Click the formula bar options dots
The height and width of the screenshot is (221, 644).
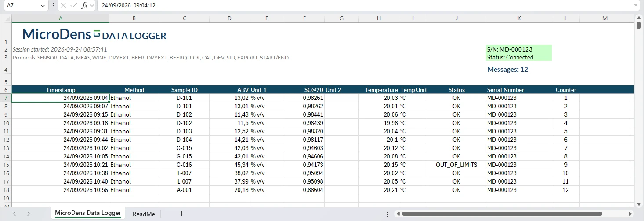(53, 6)
